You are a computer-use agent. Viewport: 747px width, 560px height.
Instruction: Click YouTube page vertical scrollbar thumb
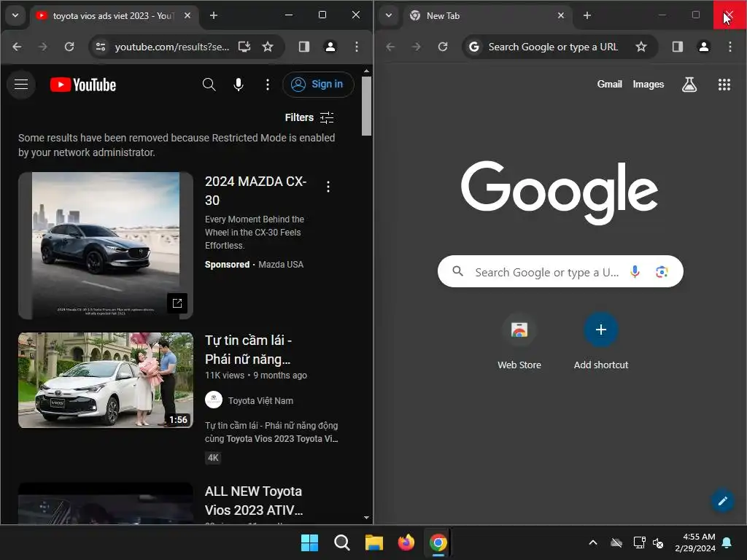tap(366, 106)
